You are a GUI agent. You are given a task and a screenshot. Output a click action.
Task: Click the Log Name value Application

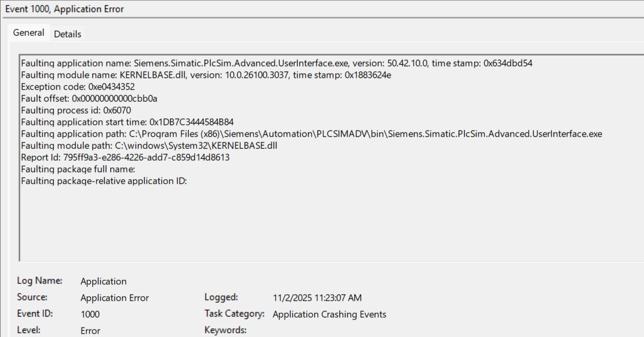click(x=103, y=281)
